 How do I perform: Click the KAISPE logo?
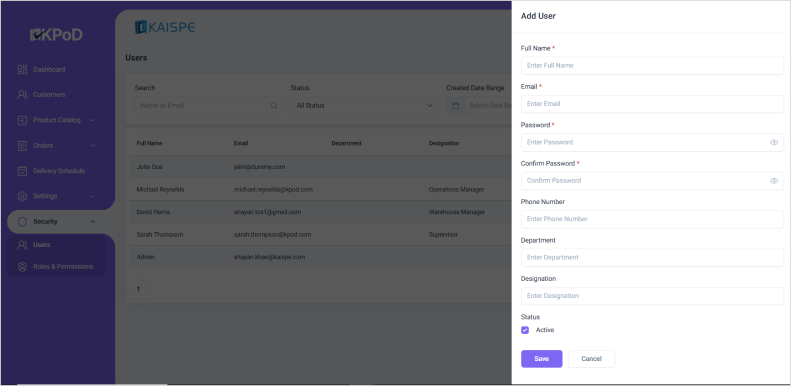tap(165, 27)
